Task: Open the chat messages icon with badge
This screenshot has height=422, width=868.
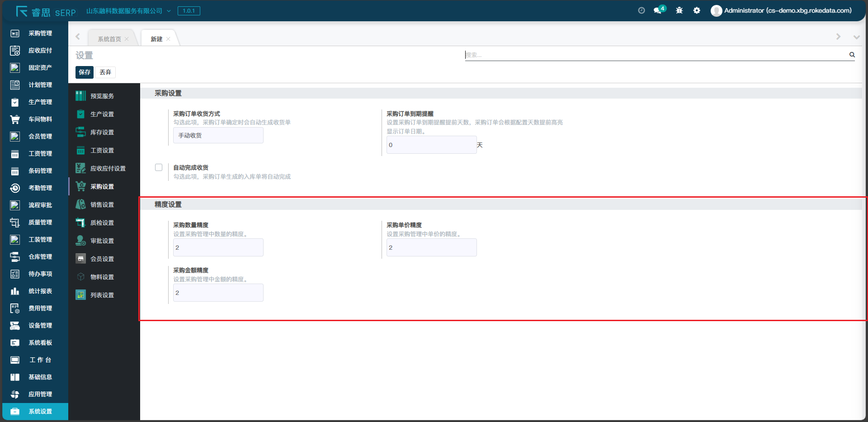Action: tap(658, 10)
